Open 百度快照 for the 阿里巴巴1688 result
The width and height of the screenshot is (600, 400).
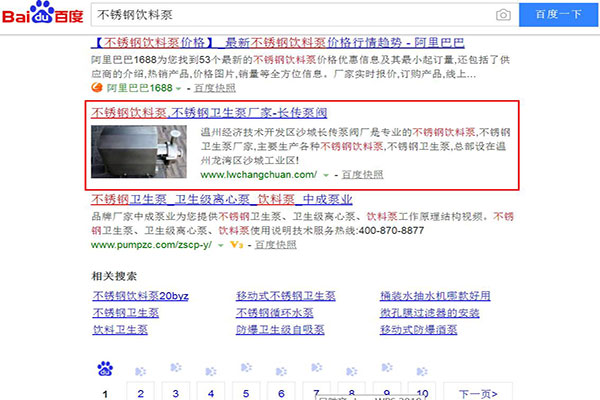tap(215, 88)
